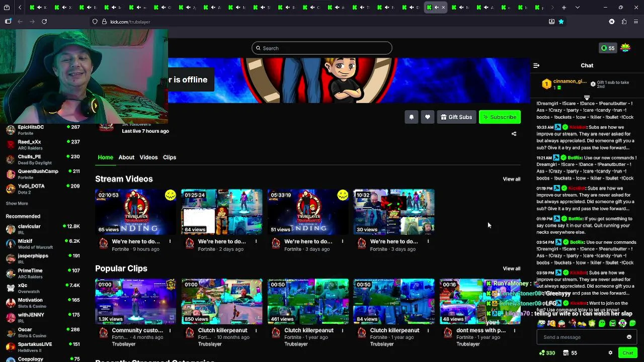Open the emoji picker in message box

[x=629, y=337]
